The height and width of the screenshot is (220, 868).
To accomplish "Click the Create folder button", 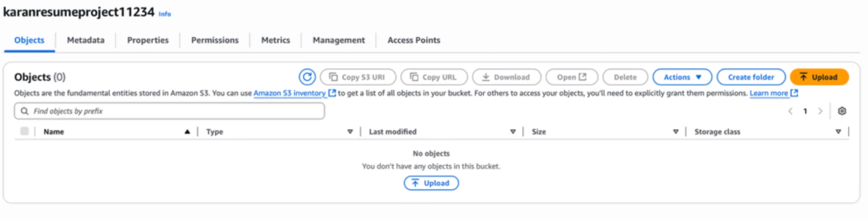I will (x=751, y=77).
